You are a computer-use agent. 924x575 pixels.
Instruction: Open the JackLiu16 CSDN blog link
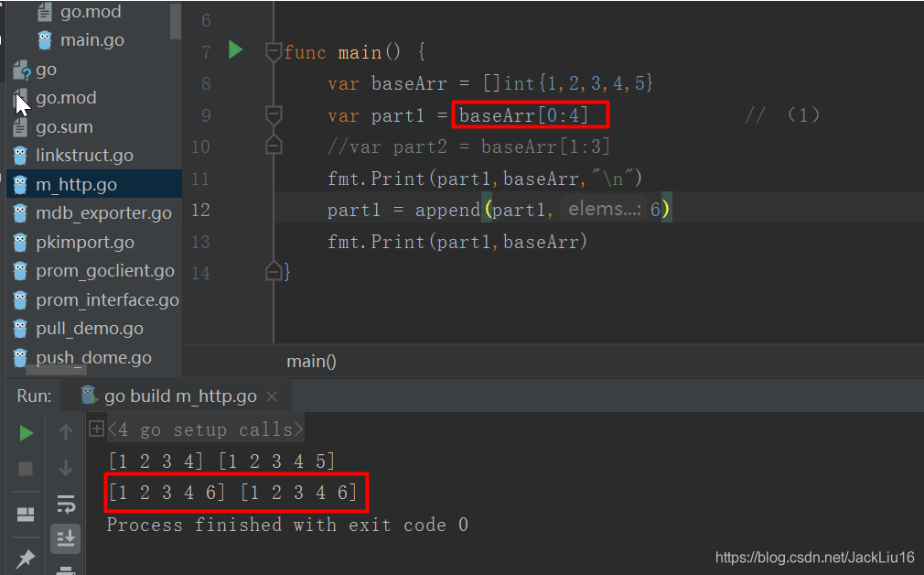(x=814, y=557)
